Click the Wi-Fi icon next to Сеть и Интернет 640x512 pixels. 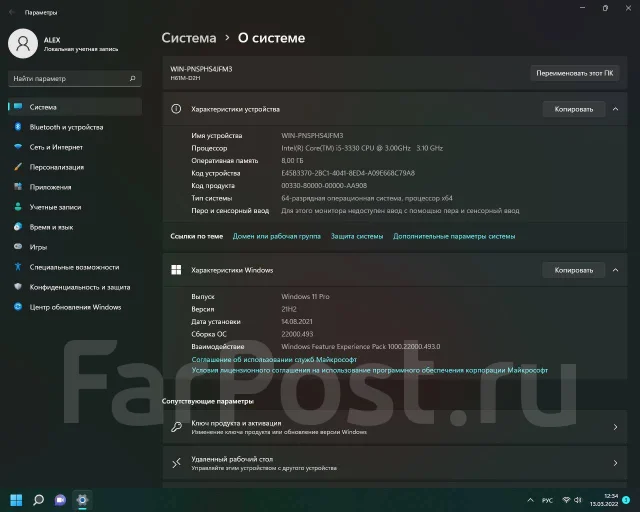[x=18, y=147]
